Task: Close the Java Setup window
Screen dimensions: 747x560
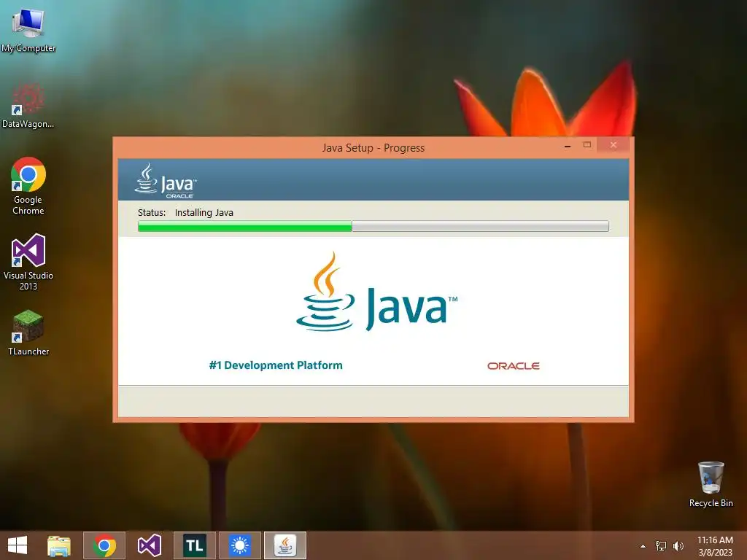Action: pyautogui.click(x=614, y=145)
